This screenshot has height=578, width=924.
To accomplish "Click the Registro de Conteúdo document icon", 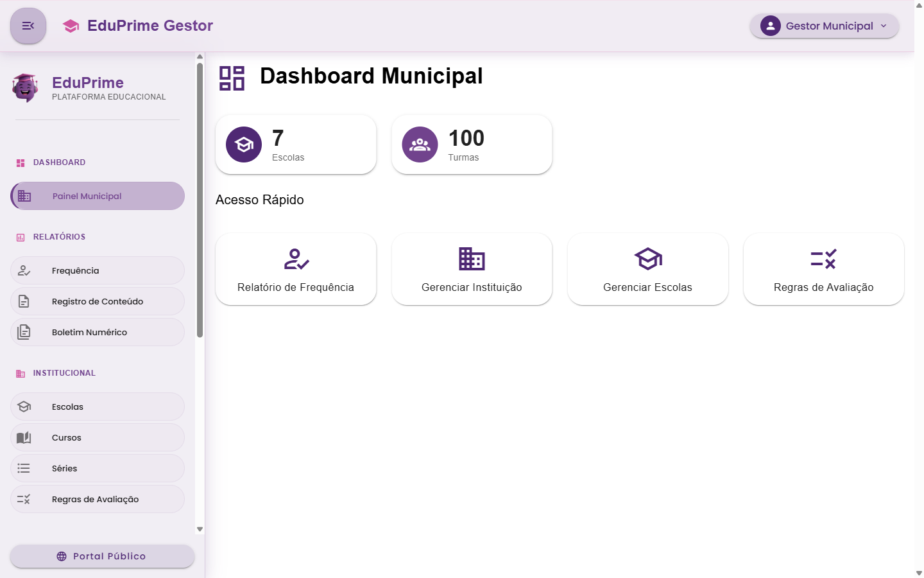I will (24, 301).
